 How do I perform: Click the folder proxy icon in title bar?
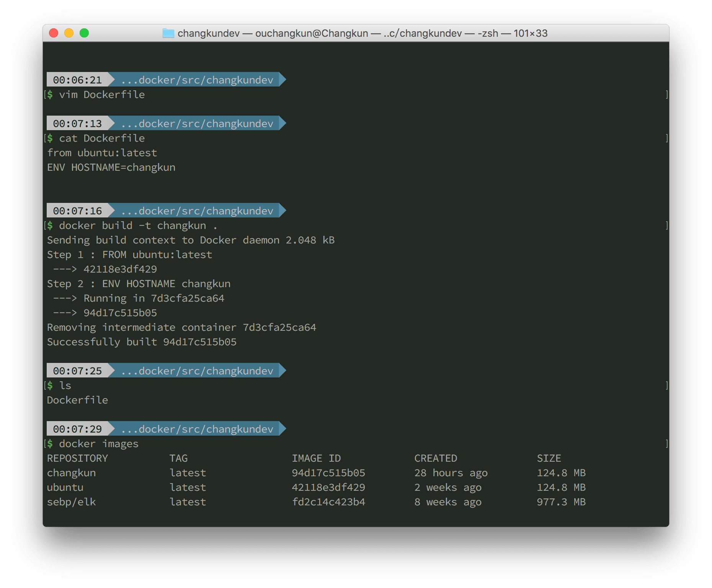(x=168, y=33)
